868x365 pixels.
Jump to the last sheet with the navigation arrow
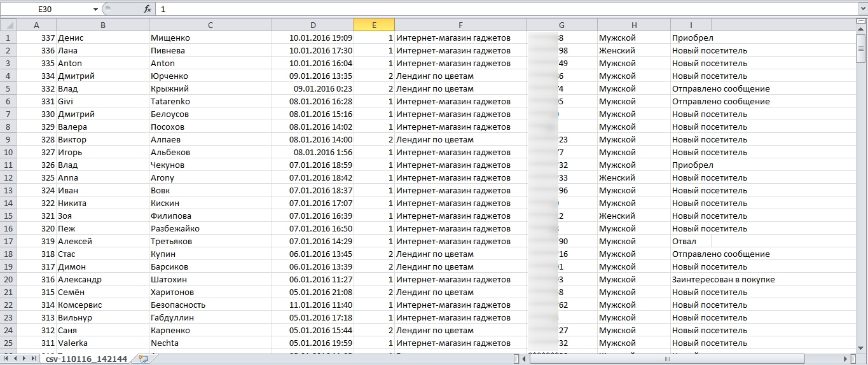click(x=33, y=359)
